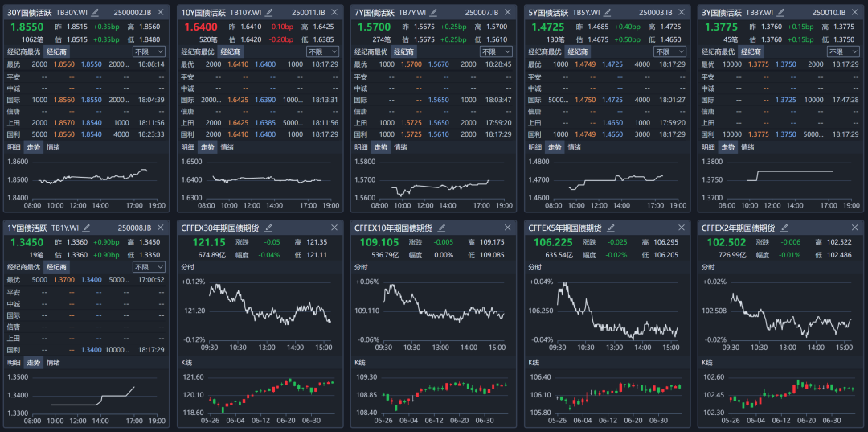Click the 109.105 price in CFFEX10年期 panel
This screenshot has width=868, height=432.
pyautogui.click(x=379, y=242)
